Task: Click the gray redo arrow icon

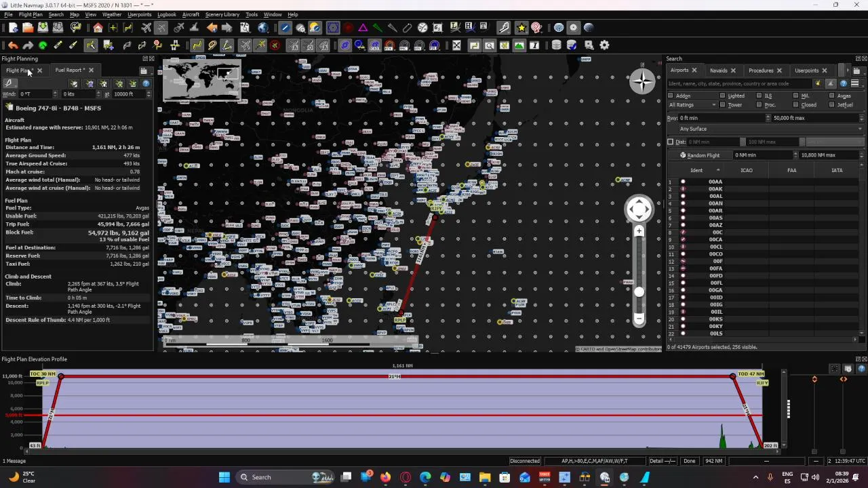Action: point(28,45)
